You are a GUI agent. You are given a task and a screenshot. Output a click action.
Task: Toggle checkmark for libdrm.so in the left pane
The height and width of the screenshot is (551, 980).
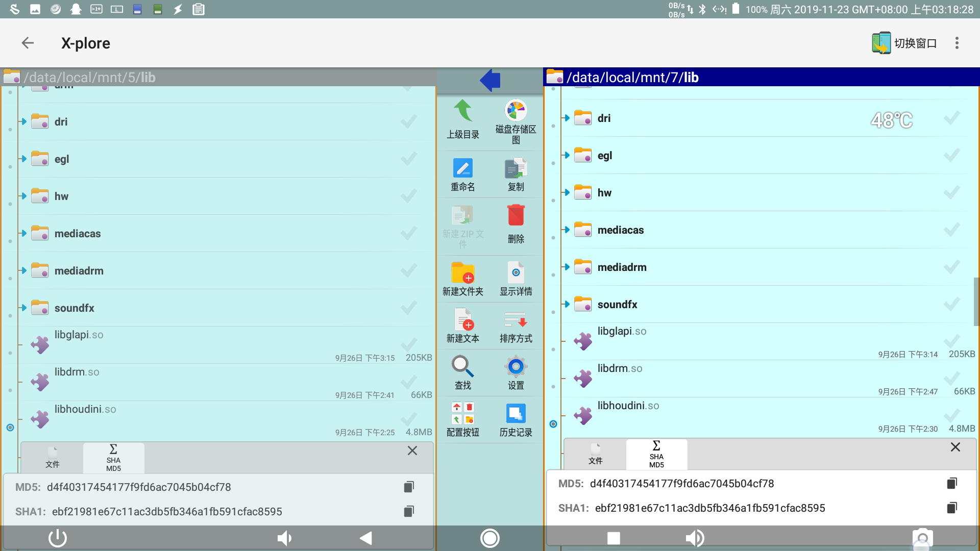coord(408,382)
